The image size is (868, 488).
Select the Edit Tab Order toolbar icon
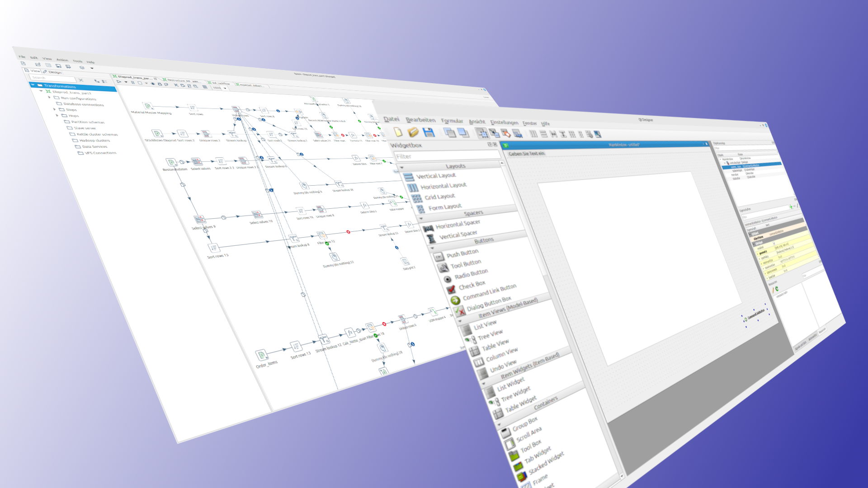click(517, 134)
